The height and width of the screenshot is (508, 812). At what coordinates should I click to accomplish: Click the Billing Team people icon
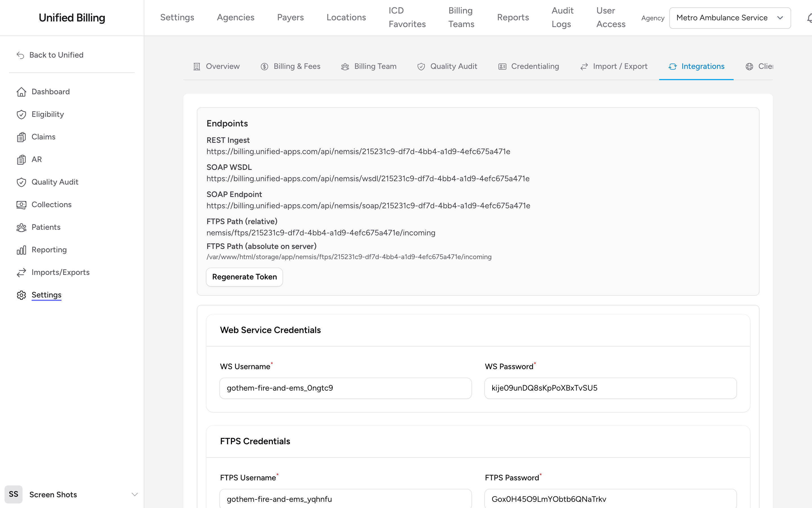coord(345,67)
